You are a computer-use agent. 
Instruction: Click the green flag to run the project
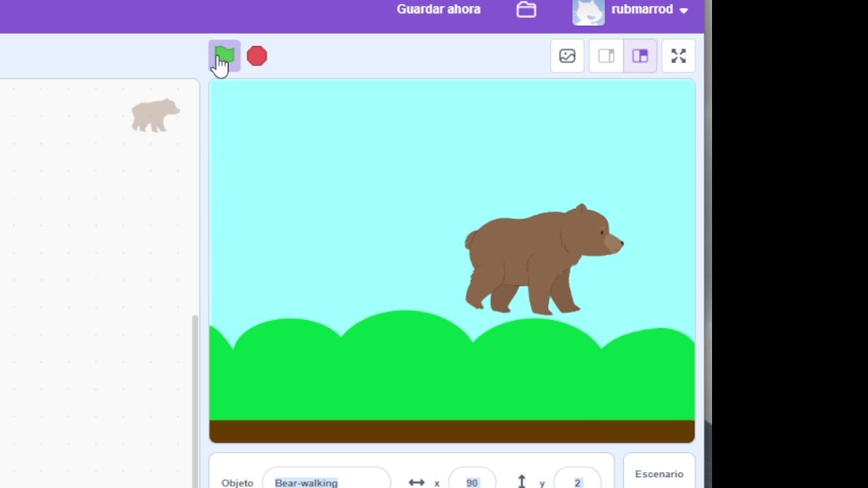pyautogui.click(x=224, y=56)
